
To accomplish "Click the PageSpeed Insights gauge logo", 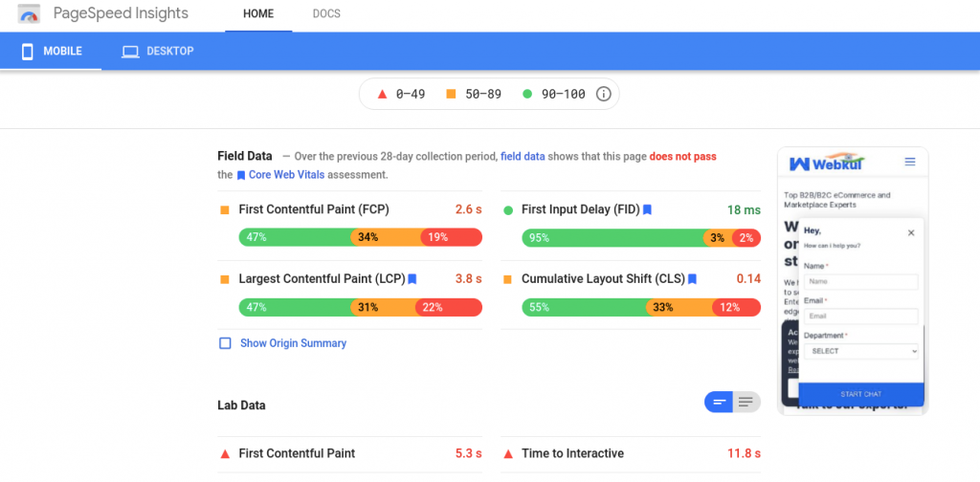I will click(x=29, y=13).
